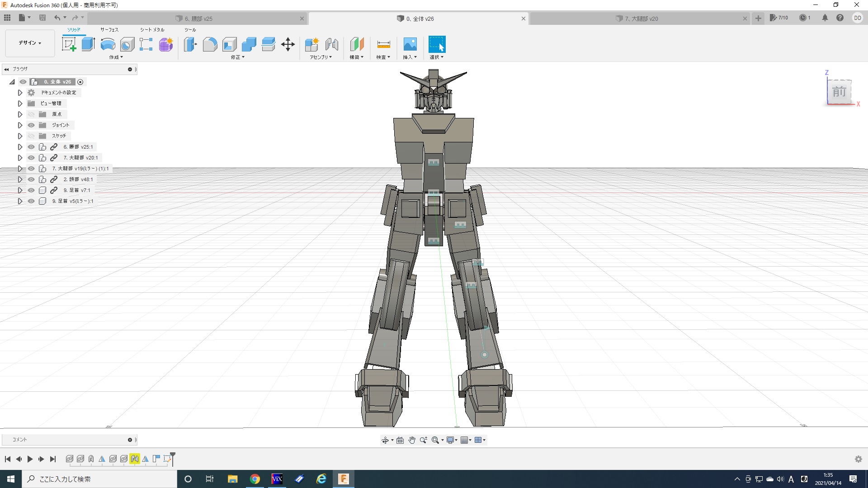Click the Create Sketch tool icon
This screenshot has height=488, width=868.
pyautogui.click(x=69, y=44)
